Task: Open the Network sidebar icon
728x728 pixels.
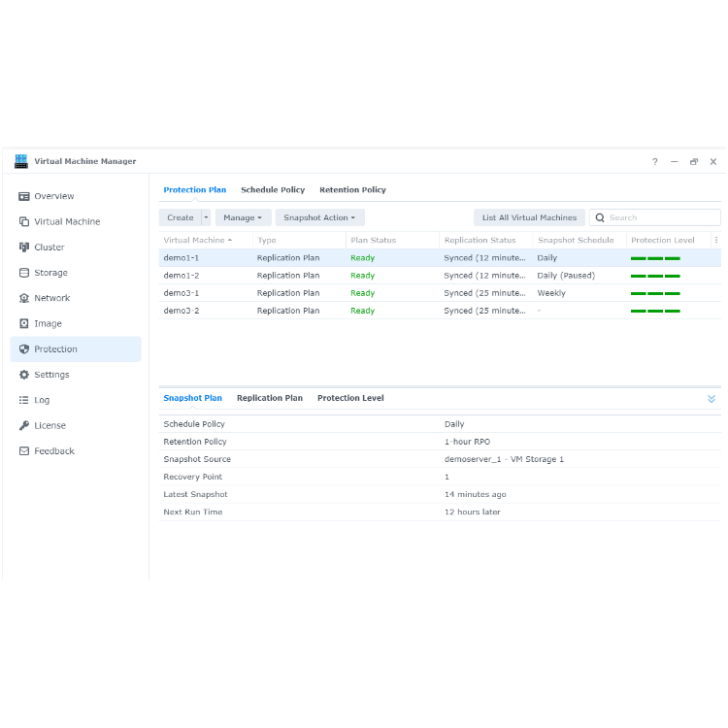Action: pyautogui.click(x=24, y=299)
